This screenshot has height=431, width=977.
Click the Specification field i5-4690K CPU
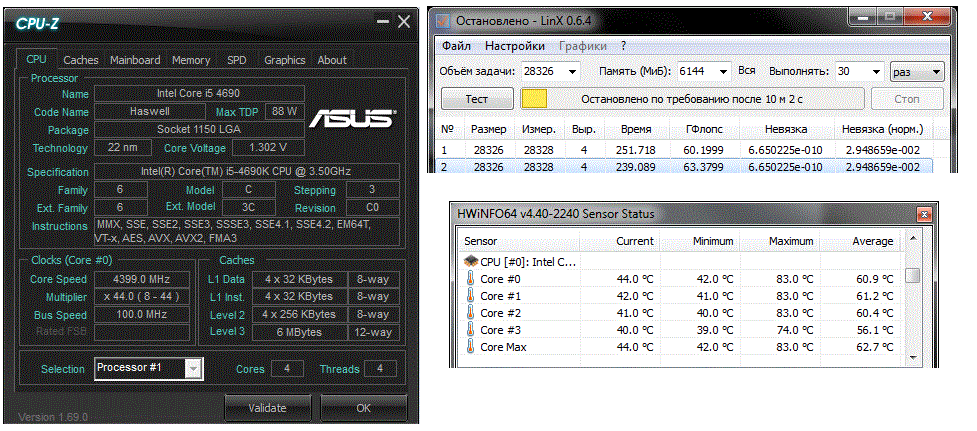[x=247, y=171]
